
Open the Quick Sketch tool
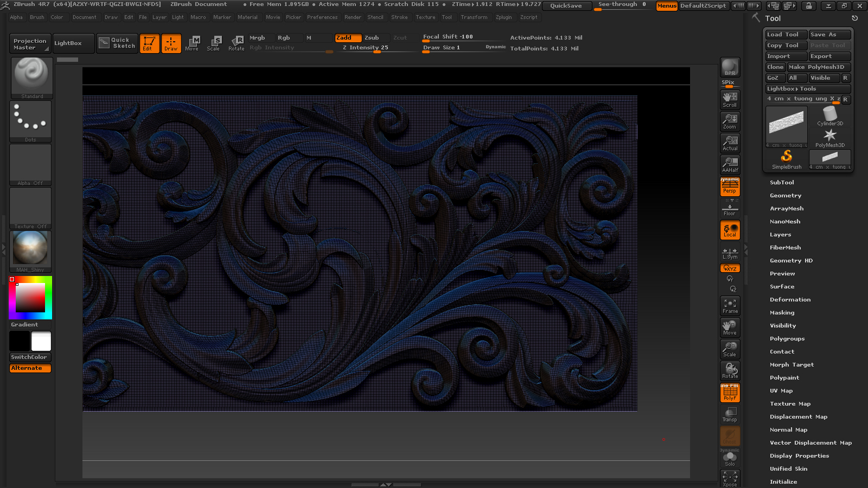(118, 43)
